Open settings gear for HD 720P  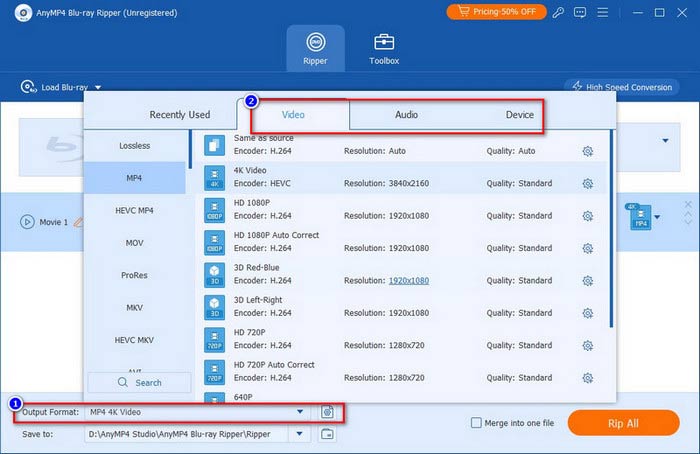pos(588,346)
